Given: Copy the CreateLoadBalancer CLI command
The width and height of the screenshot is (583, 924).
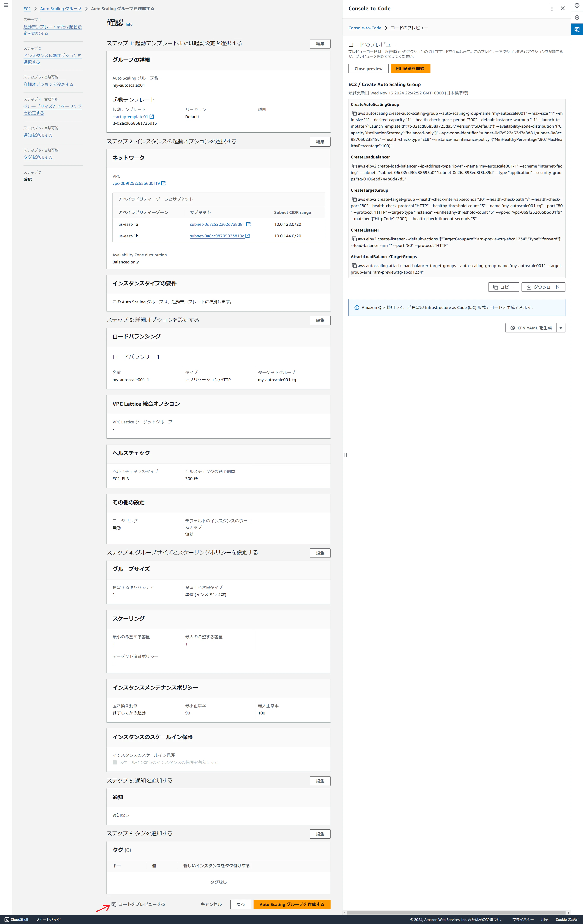Looking at the screenshot, I should coord(354,166).
